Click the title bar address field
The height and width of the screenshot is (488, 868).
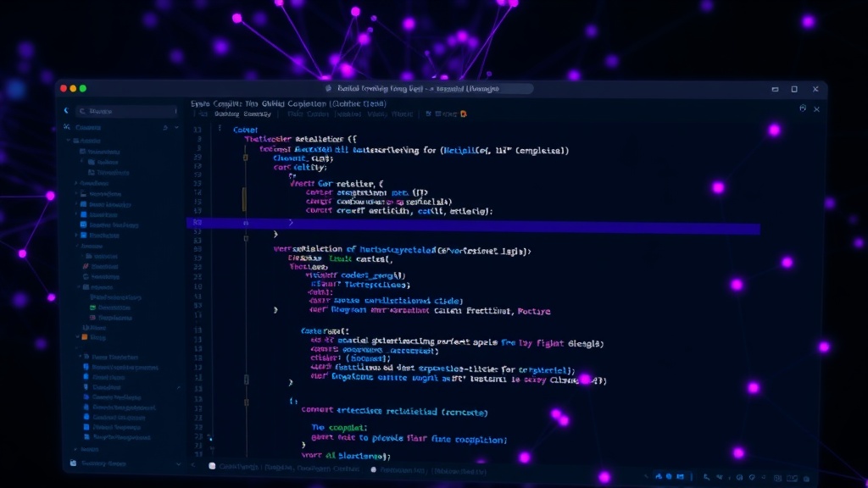point(427,88)
